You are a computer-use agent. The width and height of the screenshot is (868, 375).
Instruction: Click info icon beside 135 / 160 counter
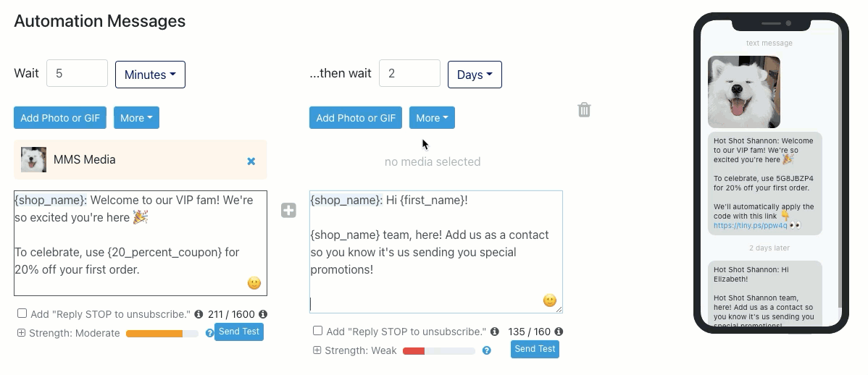559,332
